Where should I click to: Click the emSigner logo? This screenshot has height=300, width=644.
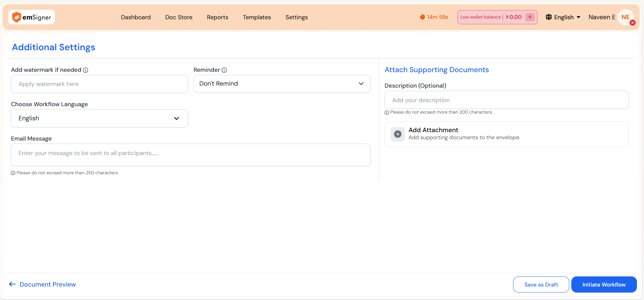pyautogui.click(x=32, y=17)
